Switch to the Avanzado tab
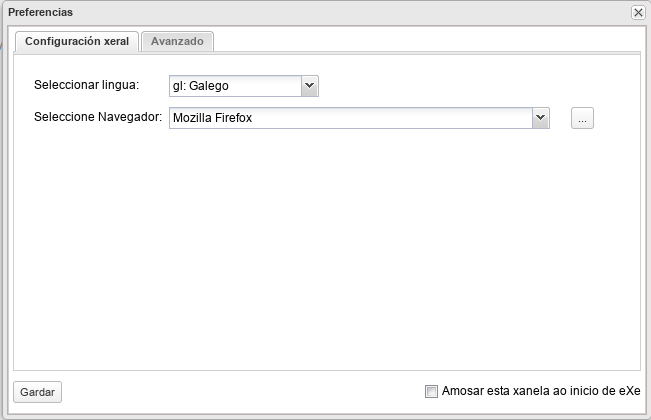The image size is (651, 420). tap(177, 42)
